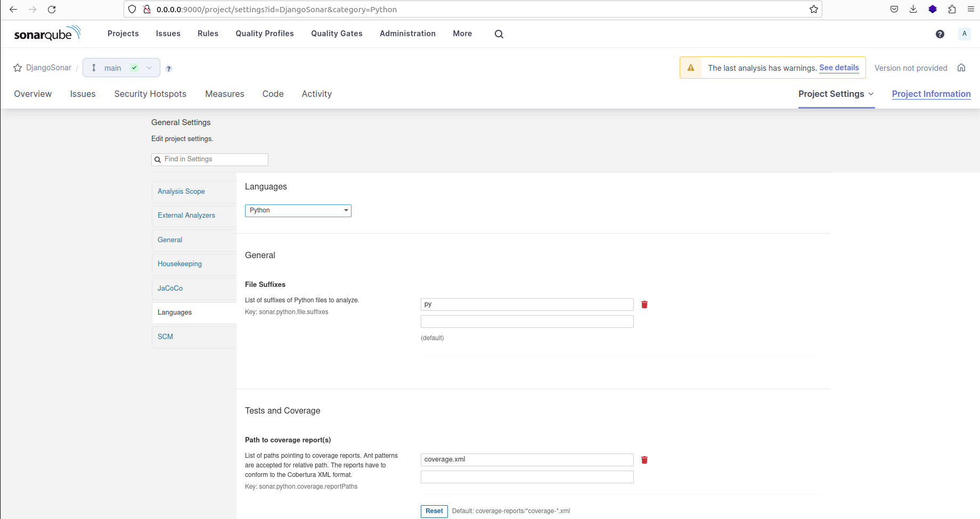Image resolution: width=980 pixels, height=519 pixels.
Task: Open Quality Gates
Action: tap(337, 34)
